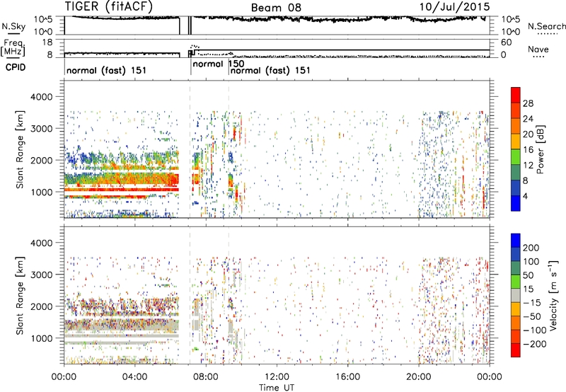Click the date '10/Jul/2015'
This screenshot has height=392, width=566.
click(454, 7)
